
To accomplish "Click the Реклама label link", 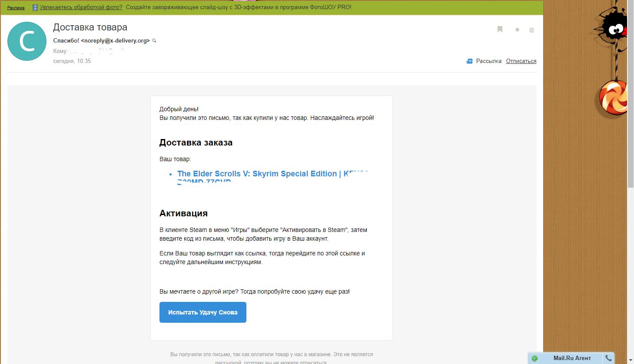I will pos(16,8).
